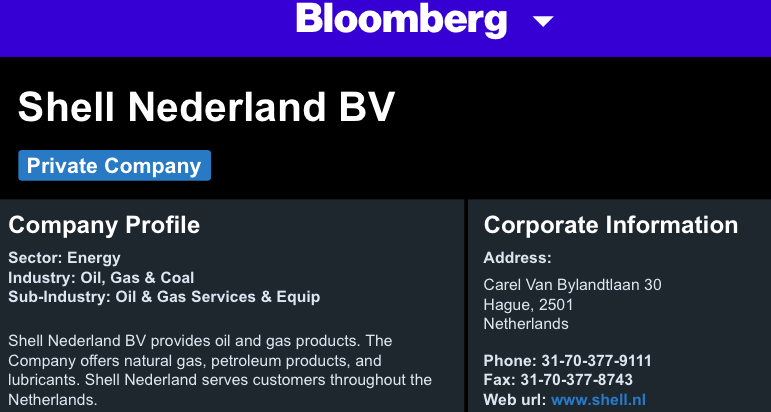Open the www.shell.nl web link
This screenshot has height=412, width=771.
591,400
